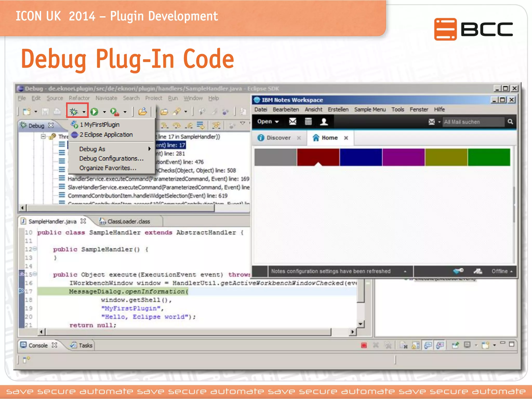Viewport: 532px width, 399px height.
Task: Click the editor horizontal scrollbar left arrow
Action: [41, 332]
